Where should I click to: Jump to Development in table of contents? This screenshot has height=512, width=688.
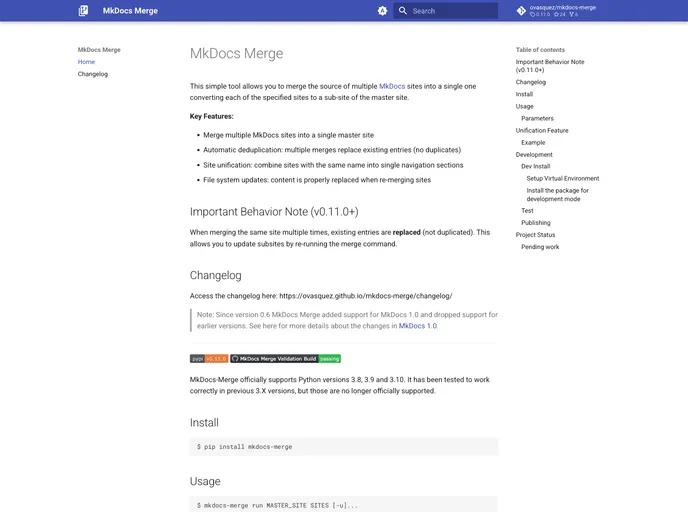pyautogui.click(x=534, y=154)
